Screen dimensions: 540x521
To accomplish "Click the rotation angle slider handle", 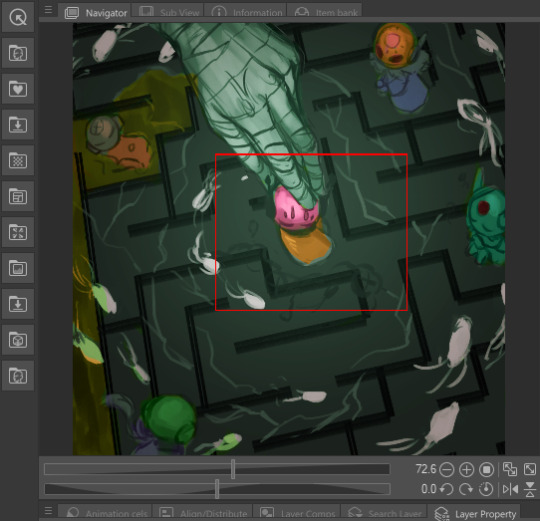I will 217,489.
